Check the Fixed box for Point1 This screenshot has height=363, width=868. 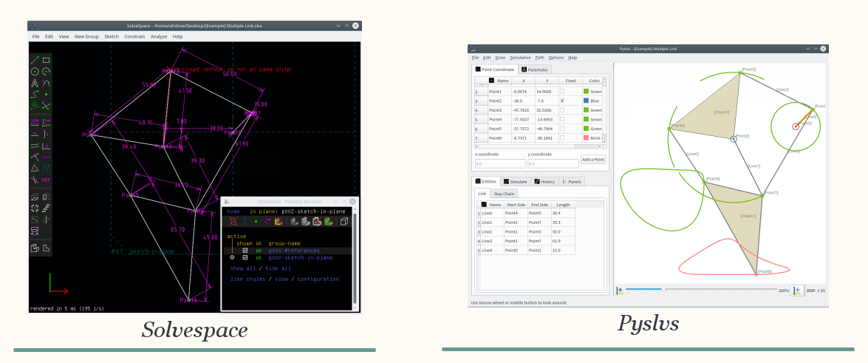(562, 92)
